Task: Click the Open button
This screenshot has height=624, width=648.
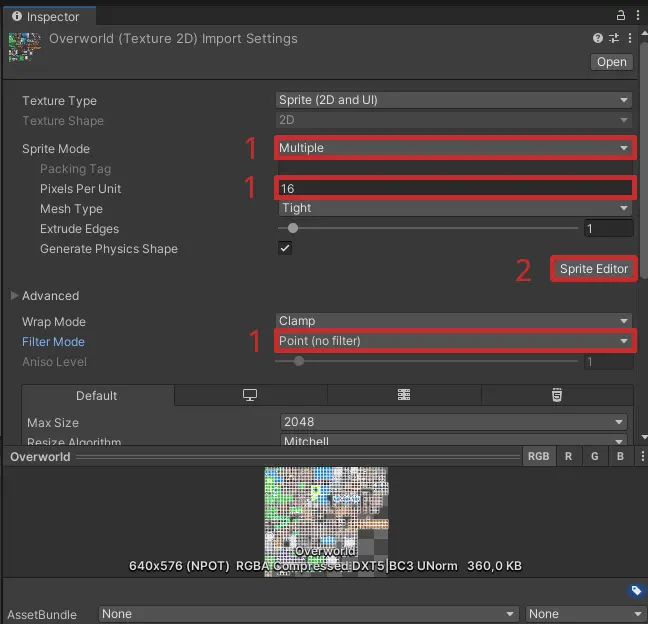Action: [612, 62]
